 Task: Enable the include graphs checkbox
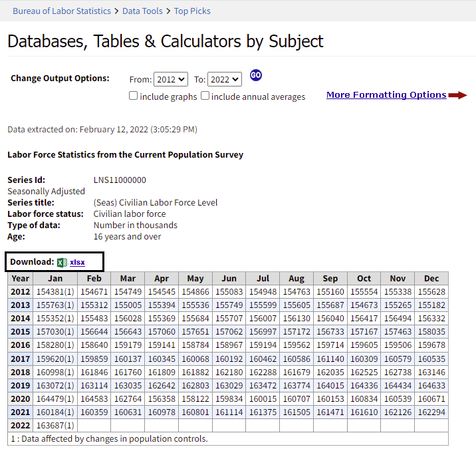(133, 96)
